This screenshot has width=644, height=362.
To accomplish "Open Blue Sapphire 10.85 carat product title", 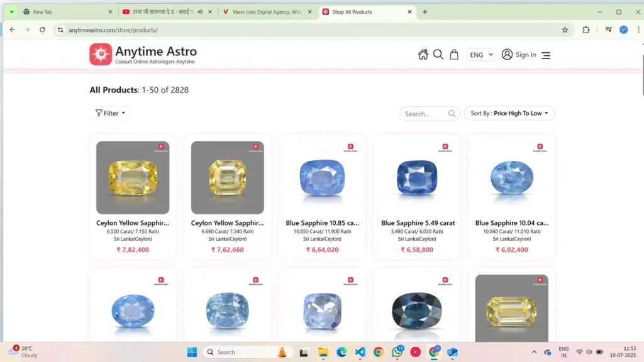I will tap(323, 223).
